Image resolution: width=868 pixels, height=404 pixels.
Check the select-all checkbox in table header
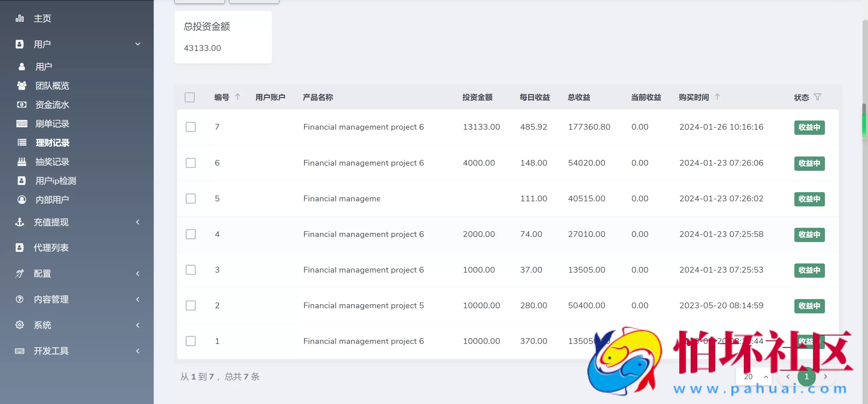[x=190, y=97]
